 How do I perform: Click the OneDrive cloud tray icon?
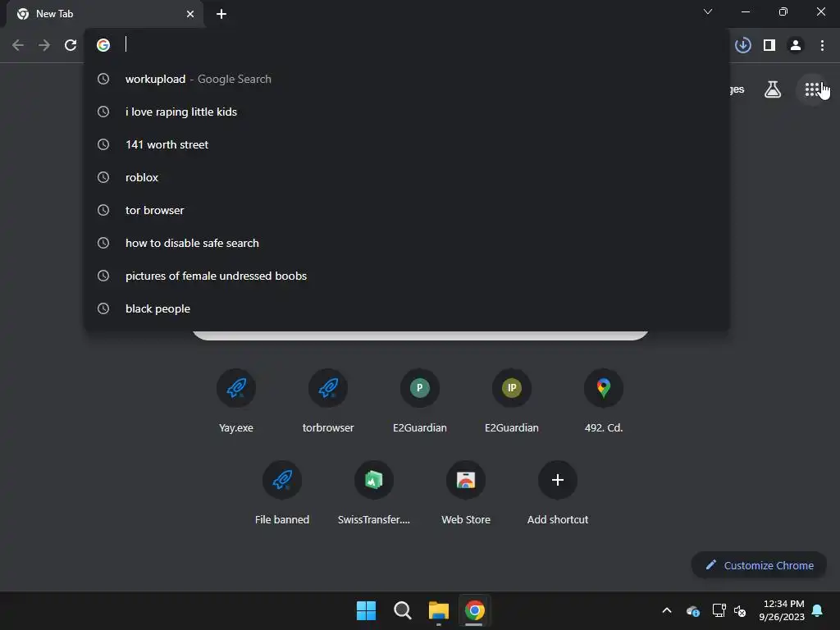tap(692, 610)
